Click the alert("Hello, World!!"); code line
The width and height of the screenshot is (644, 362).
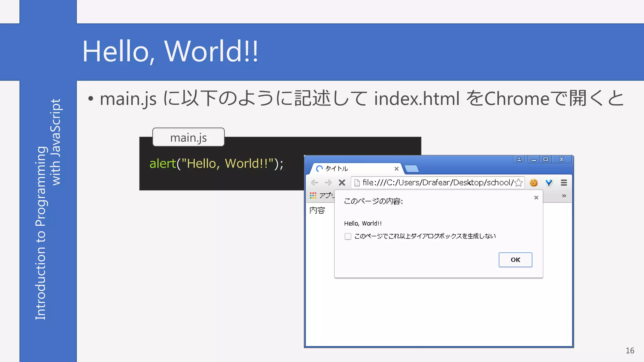tap(216, 163)
